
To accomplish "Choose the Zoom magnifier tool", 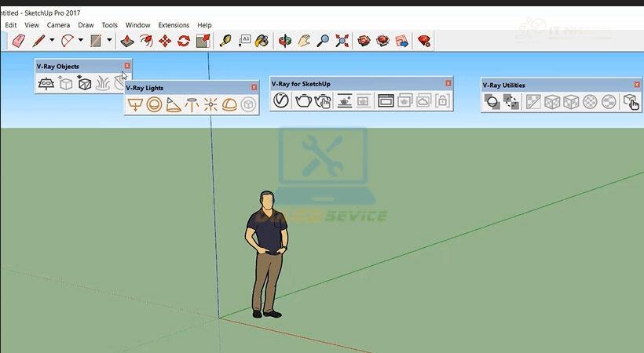I will [323, 41].
